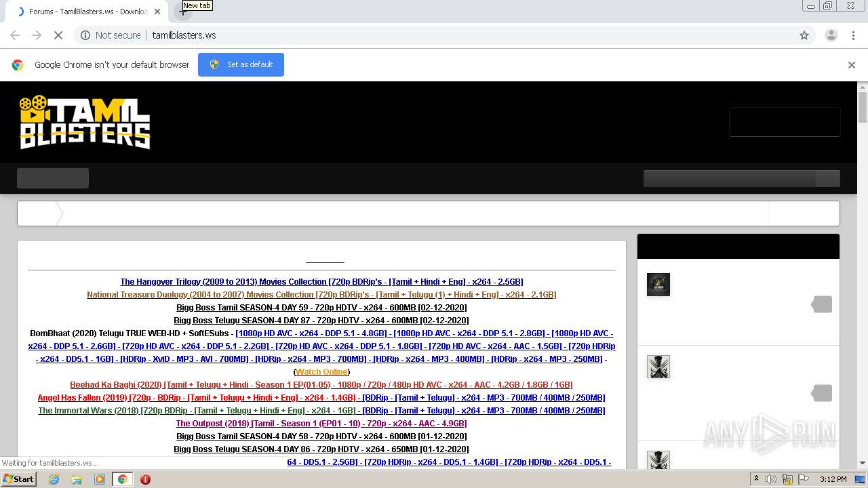Open Bigg Boss Telugu Season-4 Day 87 link

[321, 321]
